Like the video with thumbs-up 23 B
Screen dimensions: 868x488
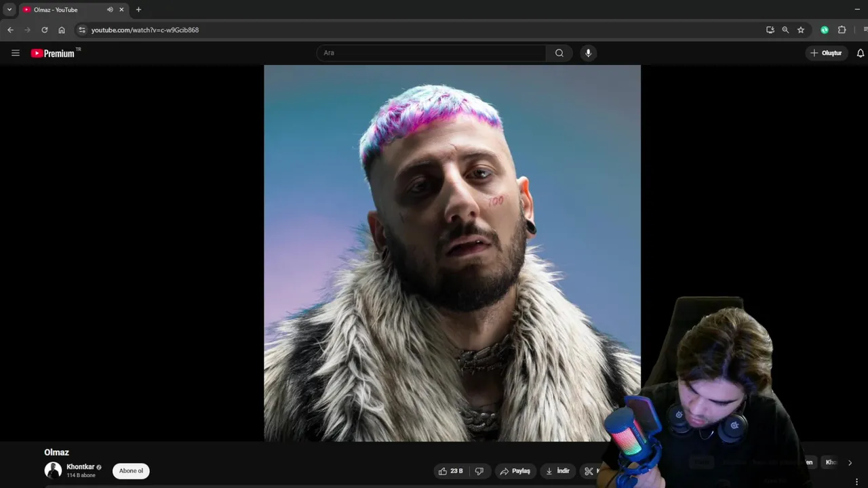pyautogui.click(x=450, y=471)
